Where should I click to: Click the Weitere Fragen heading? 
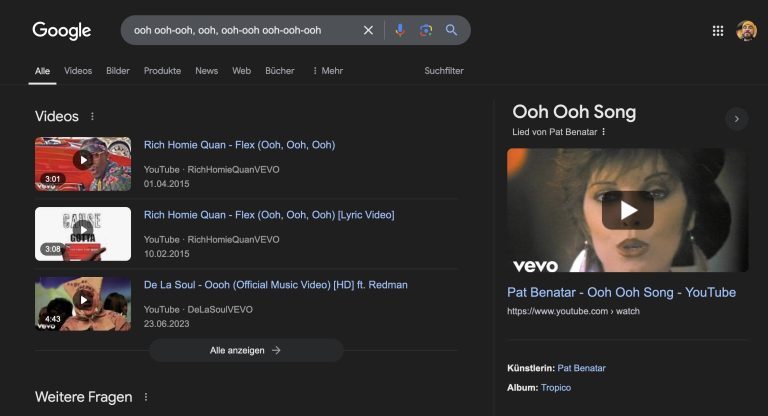(84, 397)
